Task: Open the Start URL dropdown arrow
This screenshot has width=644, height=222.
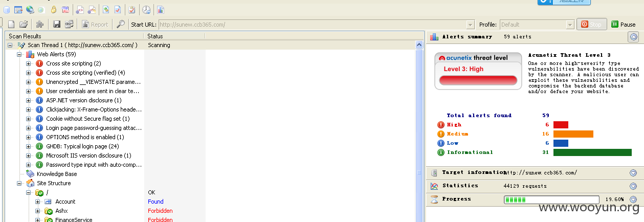Action: coord(470,25)
